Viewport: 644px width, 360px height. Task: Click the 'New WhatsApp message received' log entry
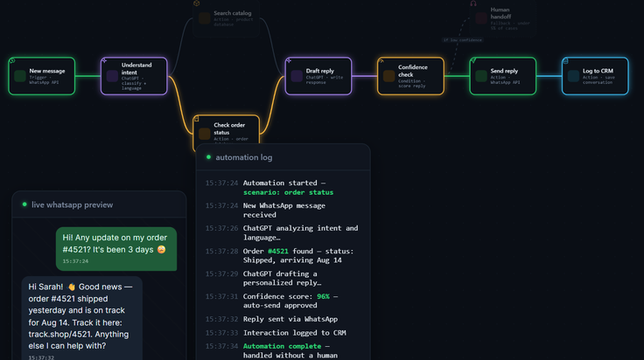[284, 210]
